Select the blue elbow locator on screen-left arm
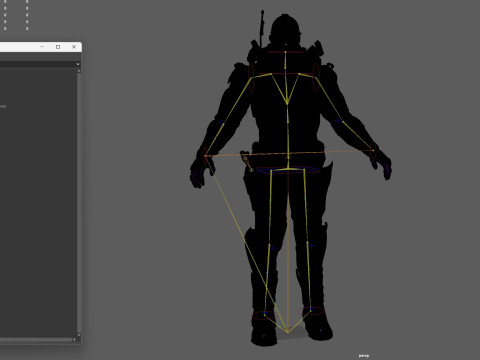Image resolution: width=480 pixels, height=360 pixels. coord(221,123)
